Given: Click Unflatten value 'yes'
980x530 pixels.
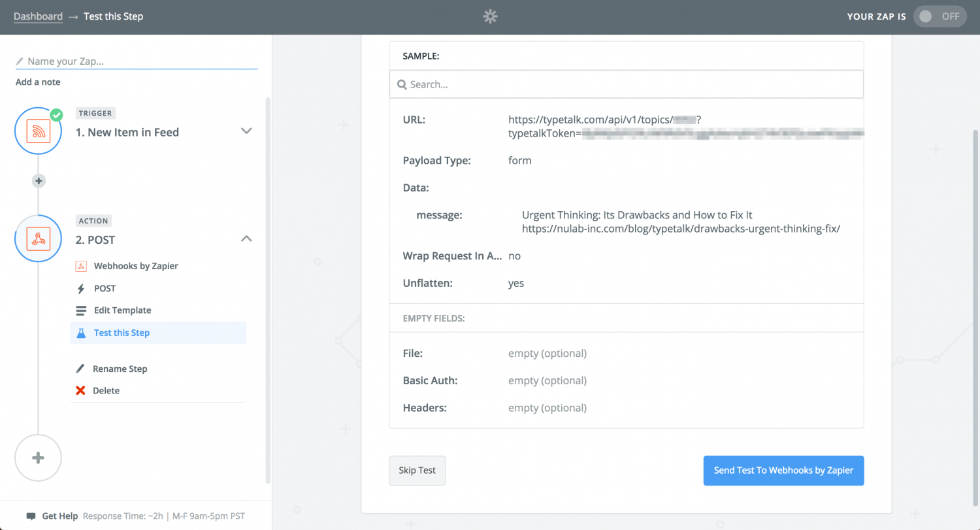Looking at the screenshot, I should [x=516, y=284].
